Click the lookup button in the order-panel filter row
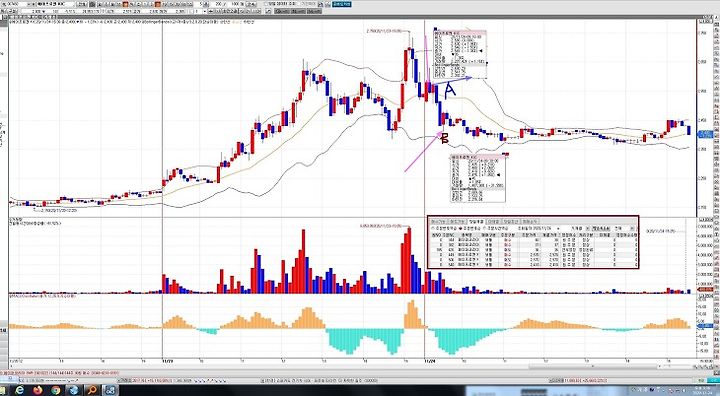The width and height of the screenshot is (720, 396). click(x=601, y=228)
